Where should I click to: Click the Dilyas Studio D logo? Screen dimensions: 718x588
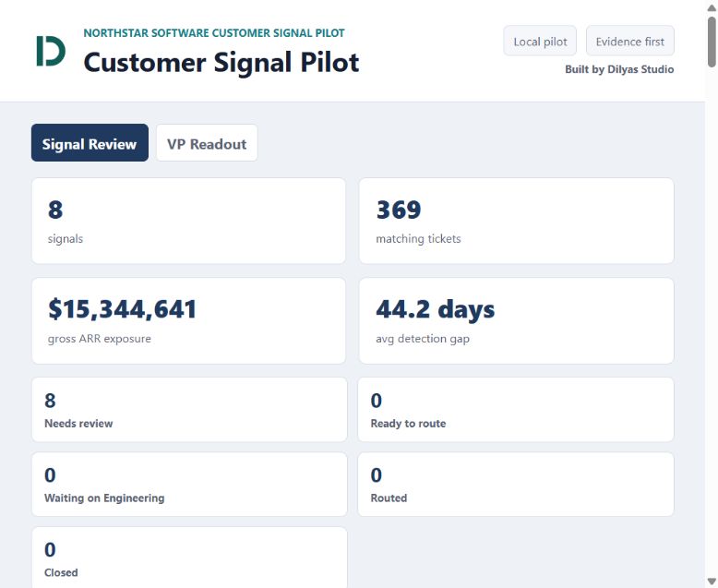pyautogui.click(x=51, y=51)
